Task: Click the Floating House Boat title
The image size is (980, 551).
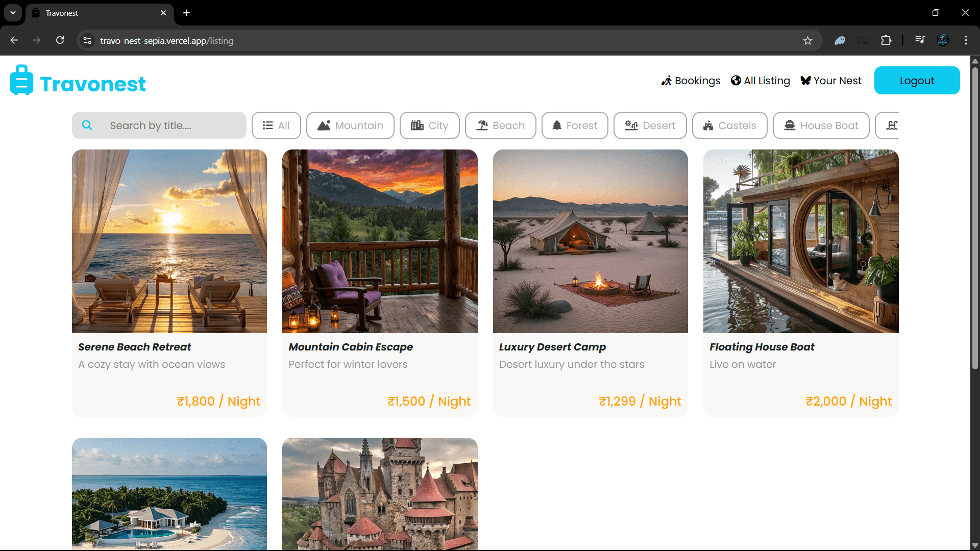Action: (x=762, y=347)
